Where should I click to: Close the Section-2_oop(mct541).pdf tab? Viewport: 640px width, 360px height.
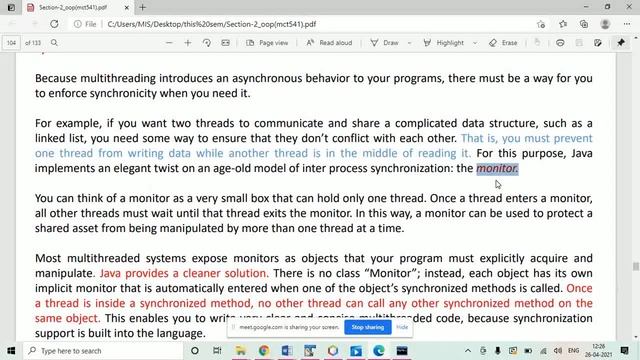tap(127, 7)
